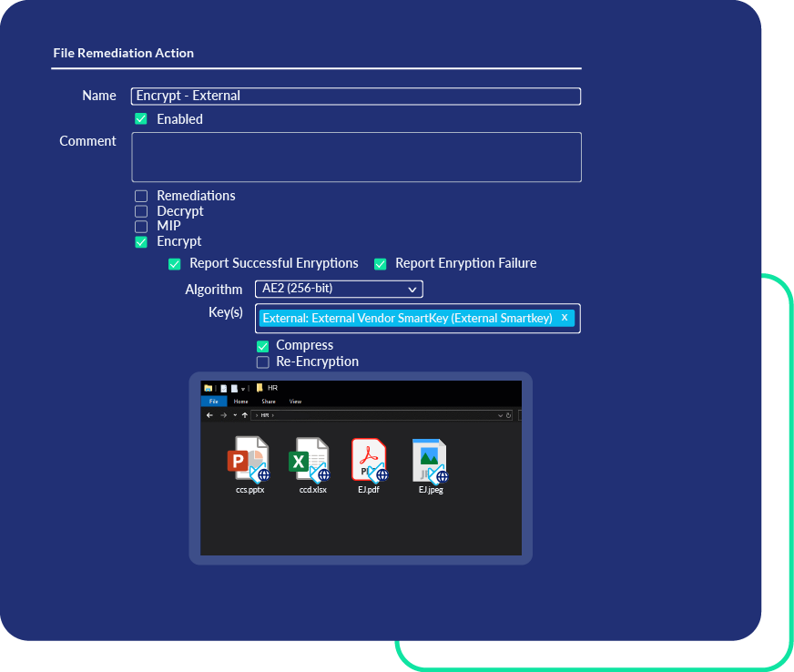Uncheck Report Successful Enryptions
794x672 pixels.
(x=174, y=263)
